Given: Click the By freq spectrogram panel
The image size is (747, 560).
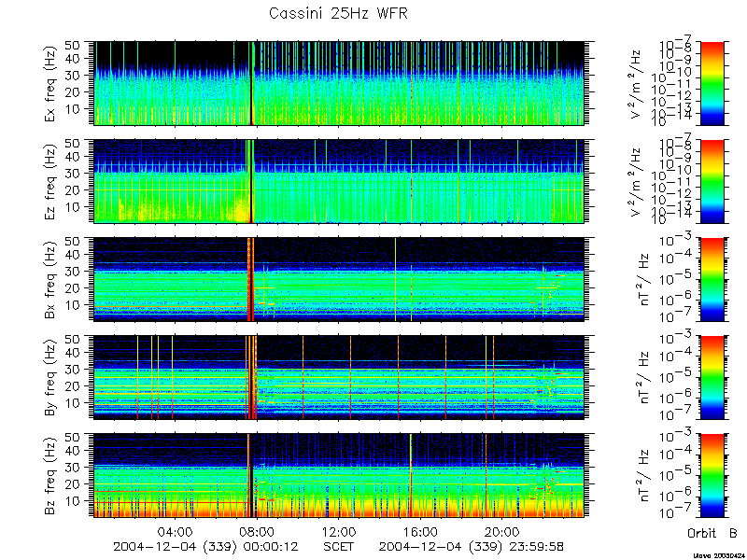Looking at the screenshot, I should [x=339, y=378].
